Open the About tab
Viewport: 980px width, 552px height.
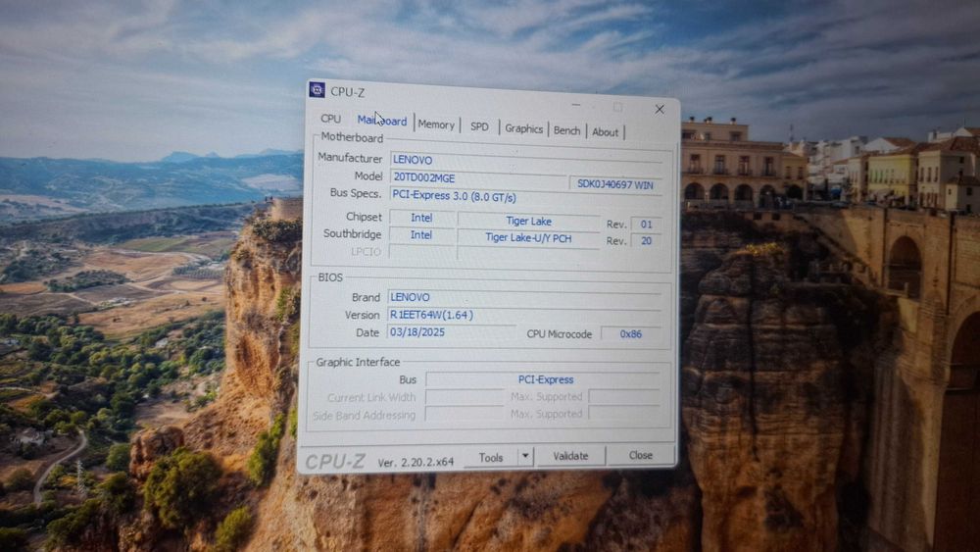click(605, 132)
